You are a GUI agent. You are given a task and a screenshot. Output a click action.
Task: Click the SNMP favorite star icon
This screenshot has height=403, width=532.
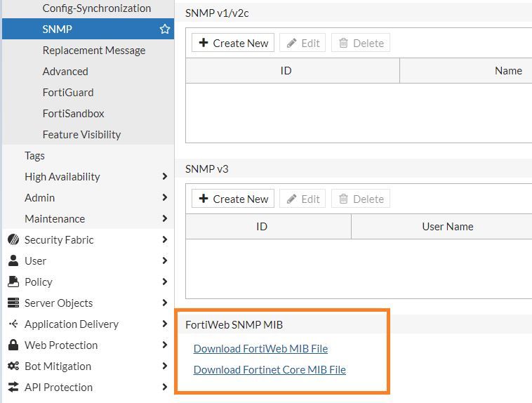[x=165, y=29]
